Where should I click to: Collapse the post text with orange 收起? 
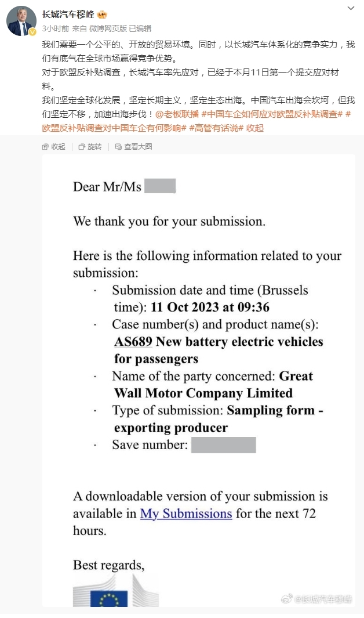tap(254, 128)
